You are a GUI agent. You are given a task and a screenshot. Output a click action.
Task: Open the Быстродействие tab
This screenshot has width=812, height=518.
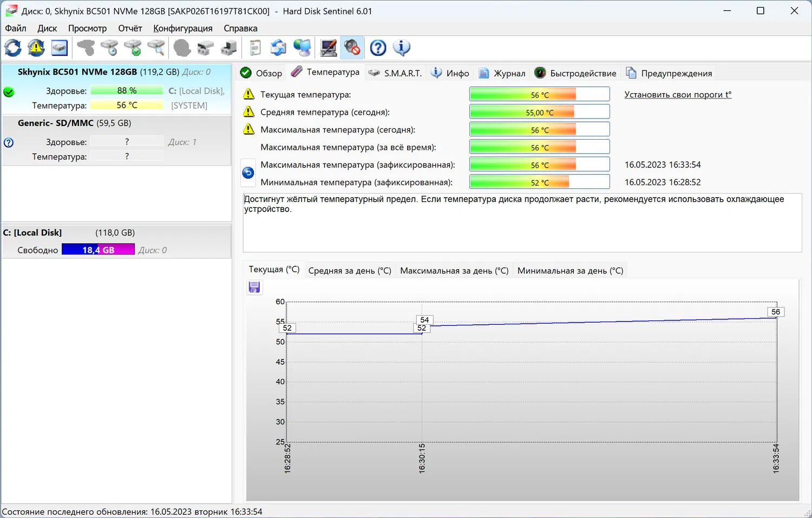(575, 73)
